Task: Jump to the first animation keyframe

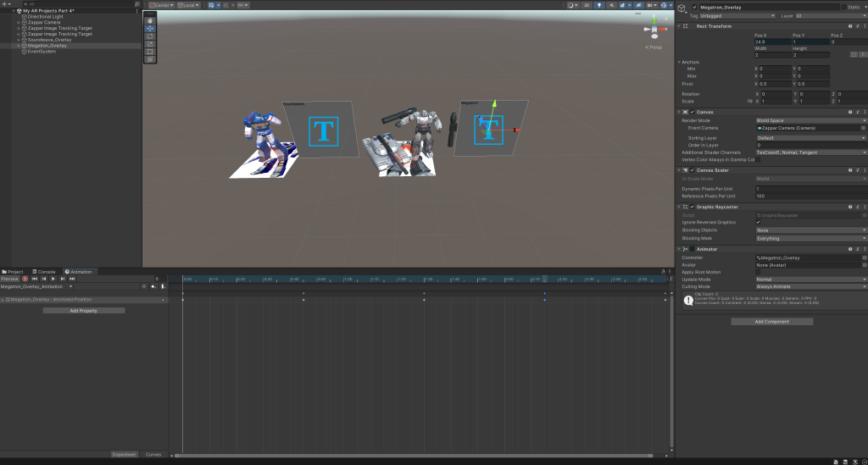Action: 34,279
